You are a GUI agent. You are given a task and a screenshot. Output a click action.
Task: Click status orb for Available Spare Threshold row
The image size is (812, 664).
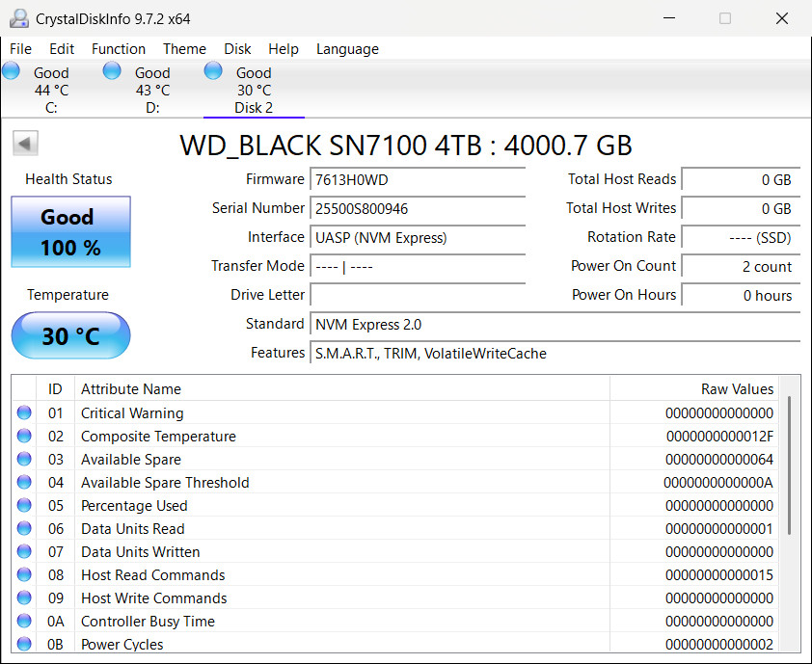tap(24, 482)
